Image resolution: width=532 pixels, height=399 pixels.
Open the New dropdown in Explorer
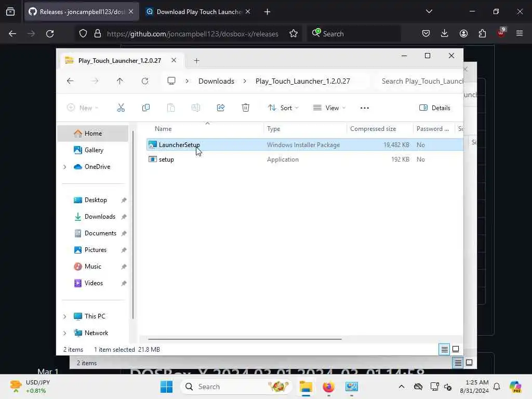(83, 108)
